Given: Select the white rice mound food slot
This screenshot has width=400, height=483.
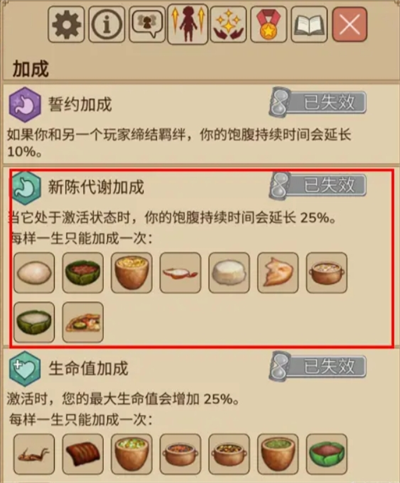Looking at the screenshot, I should pyautogui.click(x=229, y=273).
